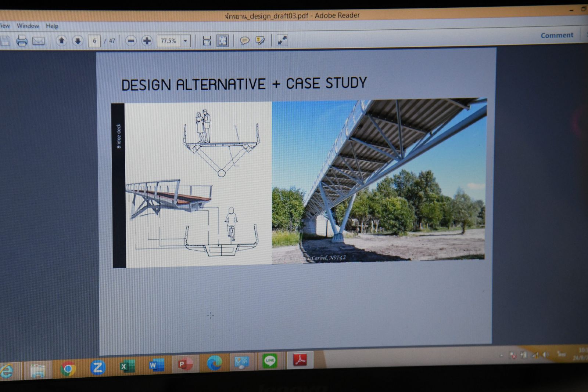Toggle fit one full page view

point(223,41)
